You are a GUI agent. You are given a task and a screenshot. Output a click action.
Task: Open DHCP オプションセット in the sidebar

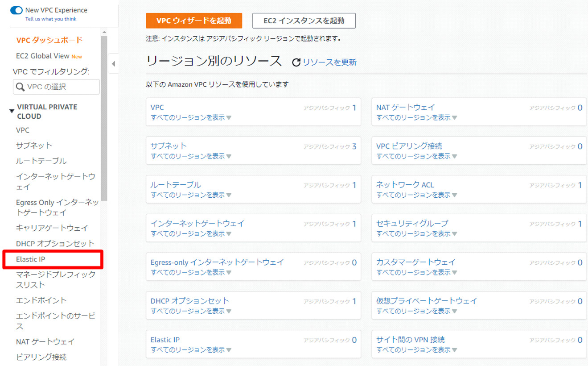pyautogui.click(x=55, y=244)
